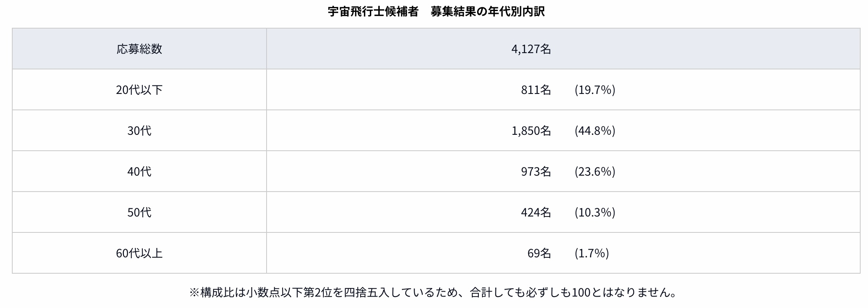Click the total value 4,127名

531,49
